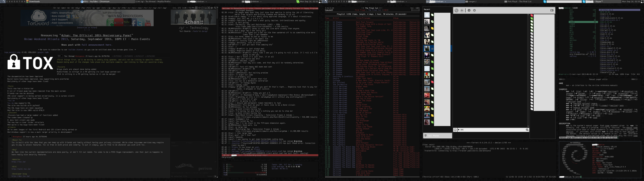Viewport: 644px width, 181px height.
Task: Expand logo_main[1].png image link
Action: click(x=12, y=52)
